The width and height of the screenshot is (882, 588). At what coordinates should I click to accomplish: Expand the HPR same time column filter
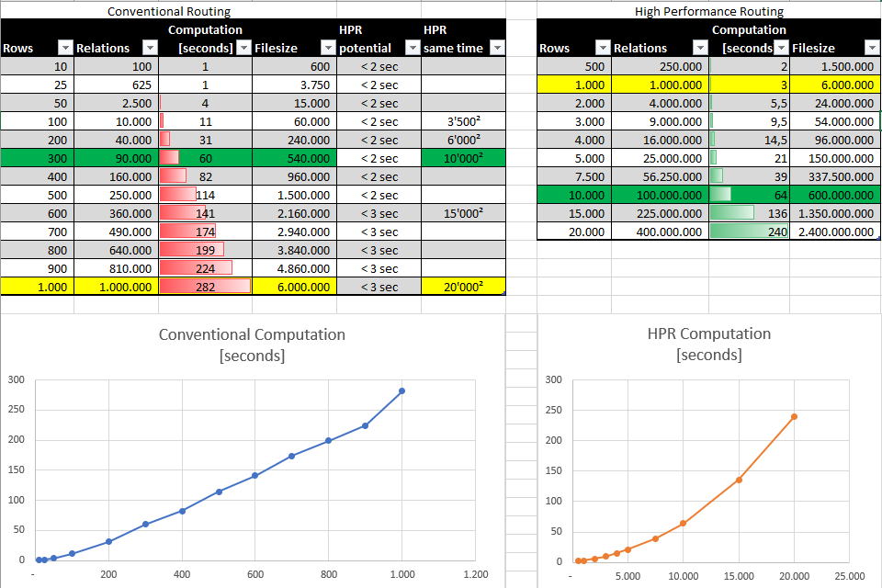pyautogui.click(x=496, y=48)
